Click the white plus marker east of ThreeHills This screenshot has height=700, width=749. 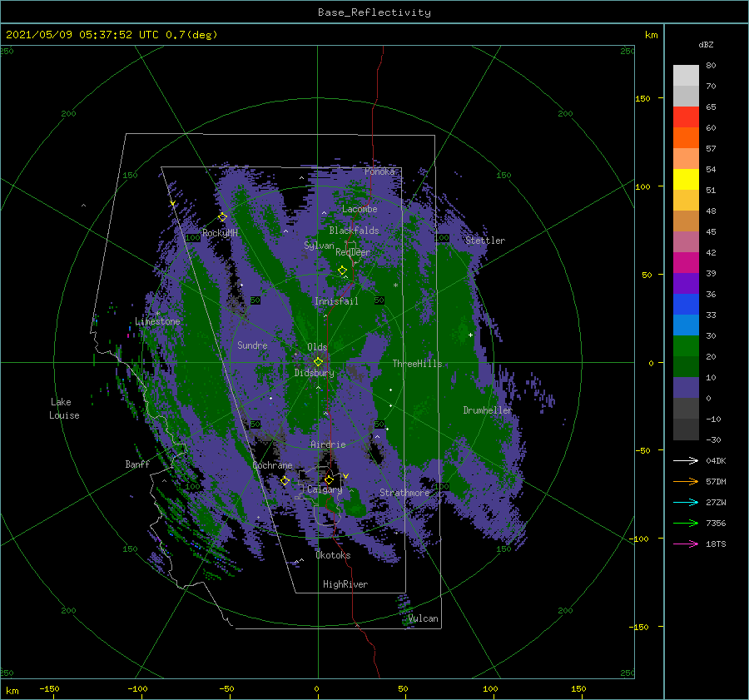[x=470, y=335]
